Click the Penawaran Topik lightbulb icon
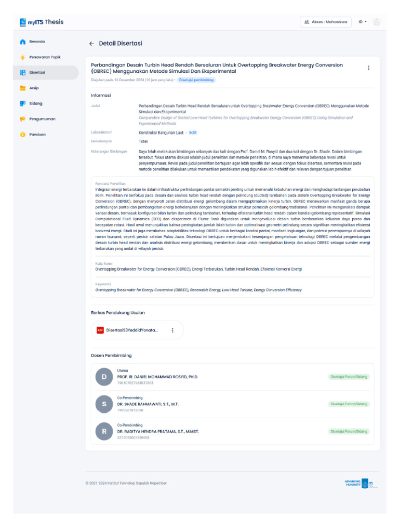Screen dimensions: 399x532 (x=22, y=57)
